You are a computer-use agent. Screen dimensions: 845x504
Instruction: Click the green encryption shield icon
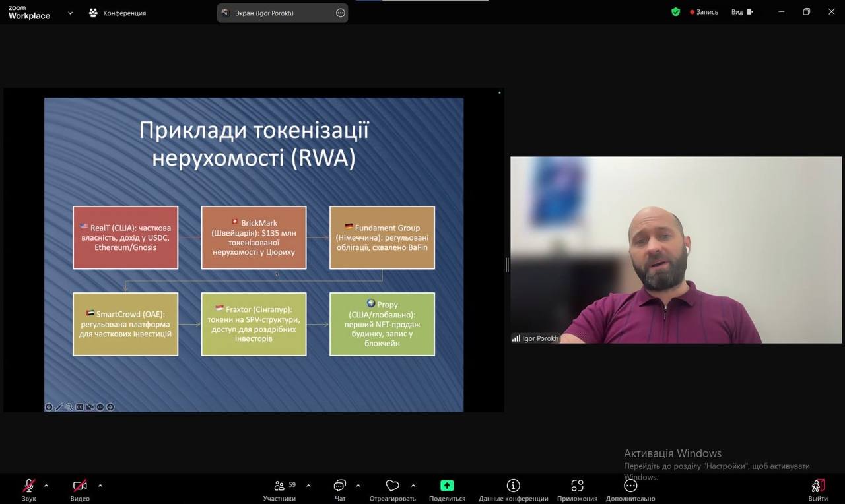pos(675,12)
